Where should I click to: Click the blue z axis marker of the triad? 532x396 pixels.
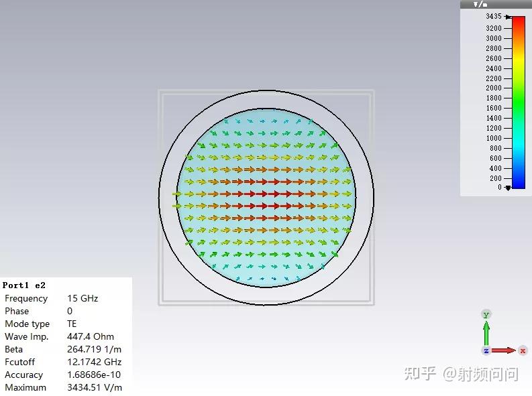point(486,350)
